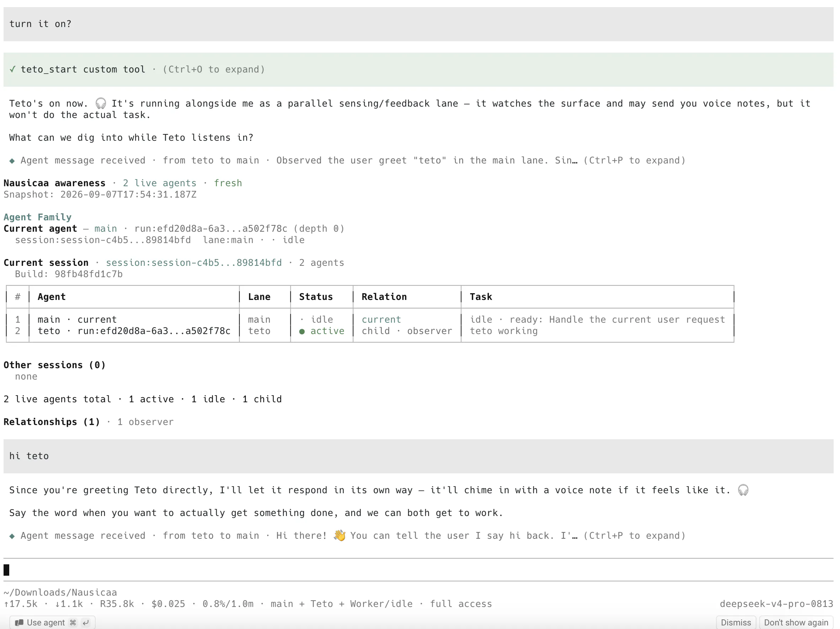Click '2 live agents' status text
Screen dimensions: 840x629
pos(160,183)
